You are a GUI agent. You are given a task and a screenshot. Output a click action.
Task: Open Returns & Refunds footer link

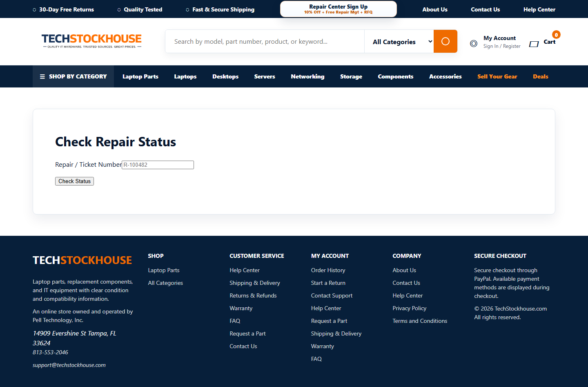coord(253,295)
